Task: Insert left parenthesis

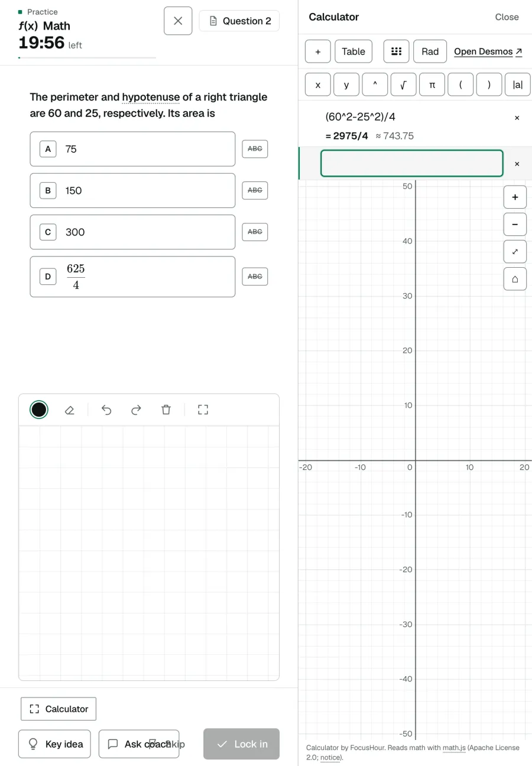Action: point(460,85)
